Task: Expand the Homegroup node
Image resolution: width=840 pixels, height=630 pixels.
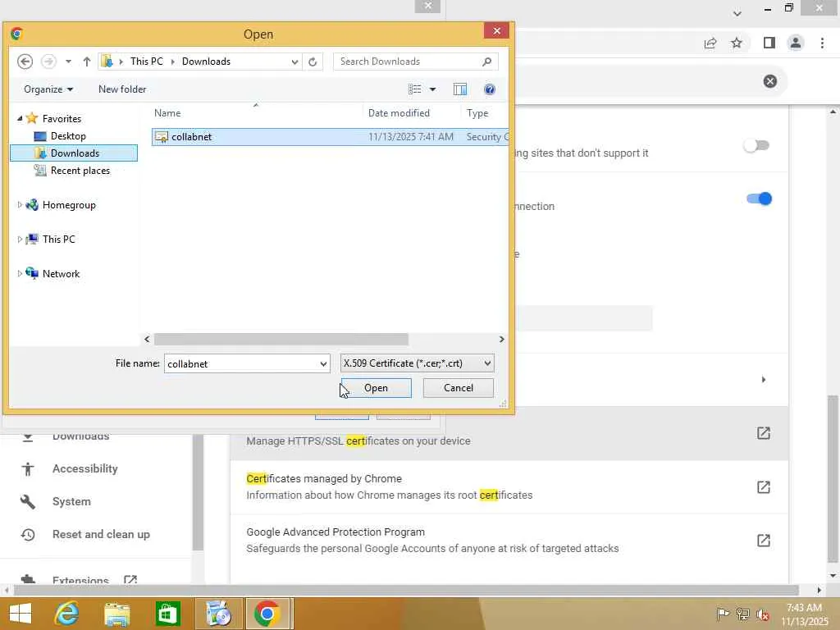Action: coord(20,204)
